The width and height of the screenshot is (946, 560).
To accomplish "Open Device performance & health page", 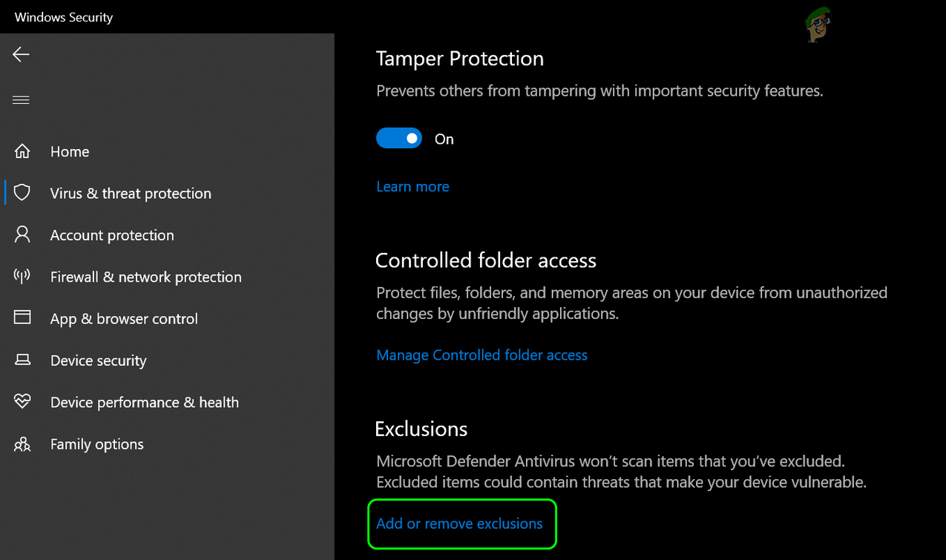I will (x=144, y=402).
